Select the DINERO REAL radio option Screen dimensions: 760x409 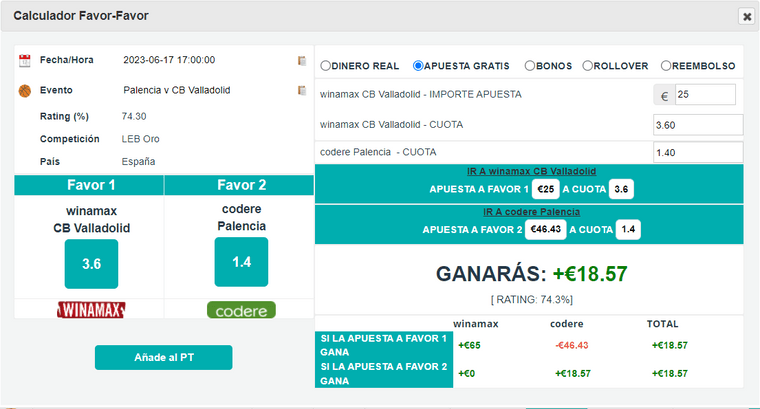(x=325, y=66)
